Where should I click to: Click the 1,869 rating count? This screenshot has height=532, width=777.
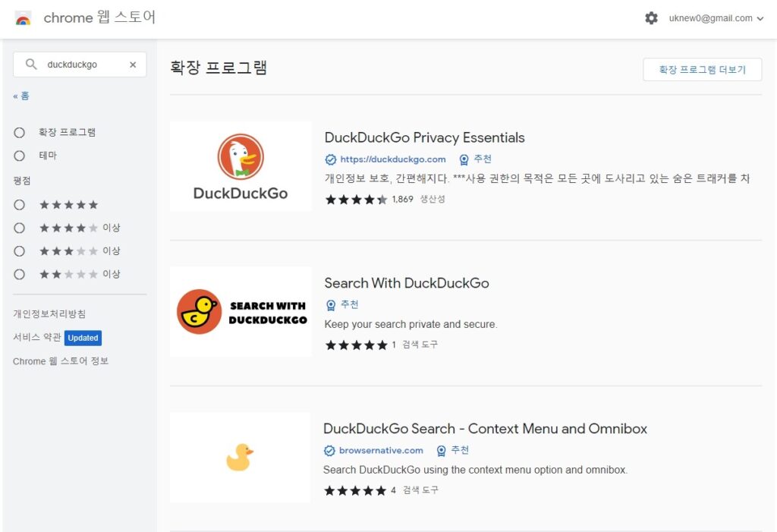click(x=402, y=200)
